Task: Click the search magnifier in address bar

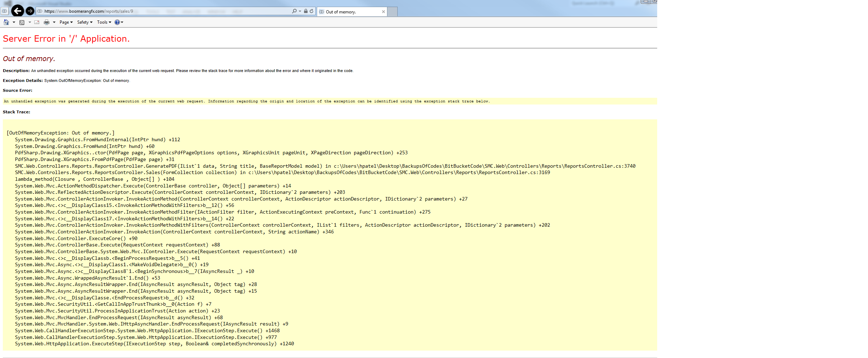Action: coord(294,11)
